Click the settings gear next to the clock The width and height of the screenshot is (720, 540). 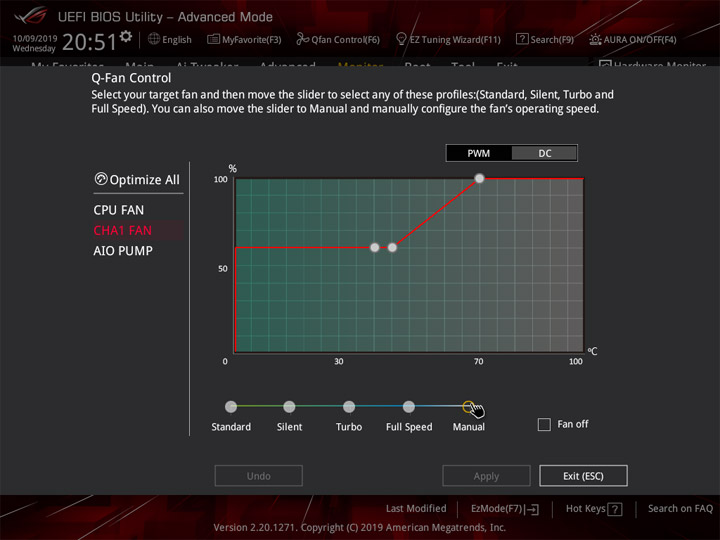[x=126, y=36]
